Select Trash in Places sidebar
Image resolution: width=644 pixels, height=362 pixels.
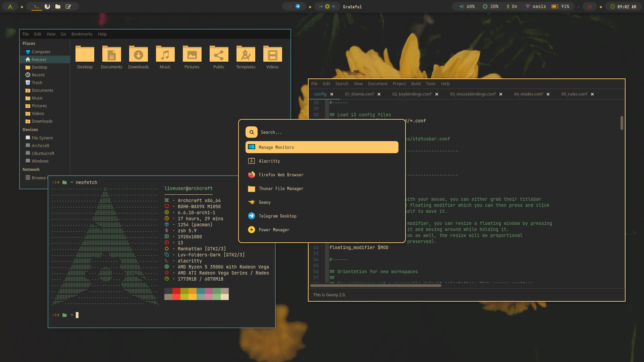tap(37, 83)
